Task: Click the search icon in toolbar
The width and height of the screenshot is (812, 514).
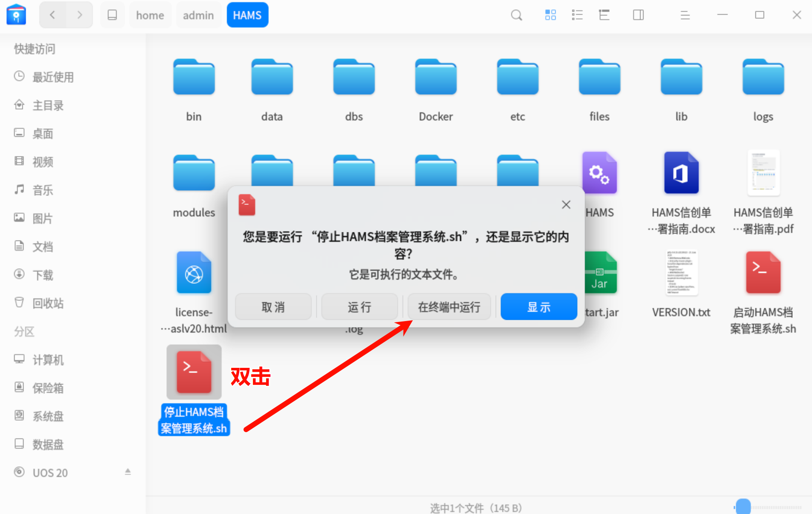Action: coord(516,15)
